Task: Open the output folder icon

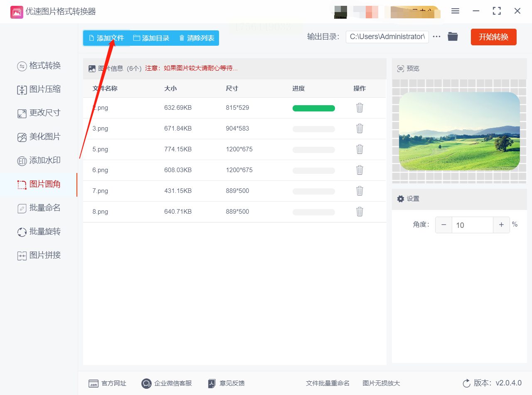Action: click(453, 37)
